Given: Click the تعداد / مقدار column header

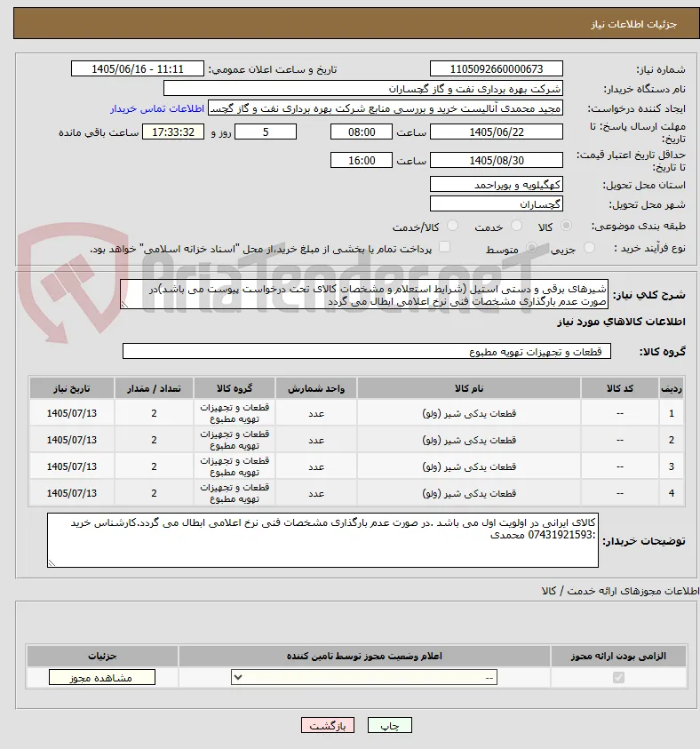Looking at the screenshot, I should (x=154, y=388).
